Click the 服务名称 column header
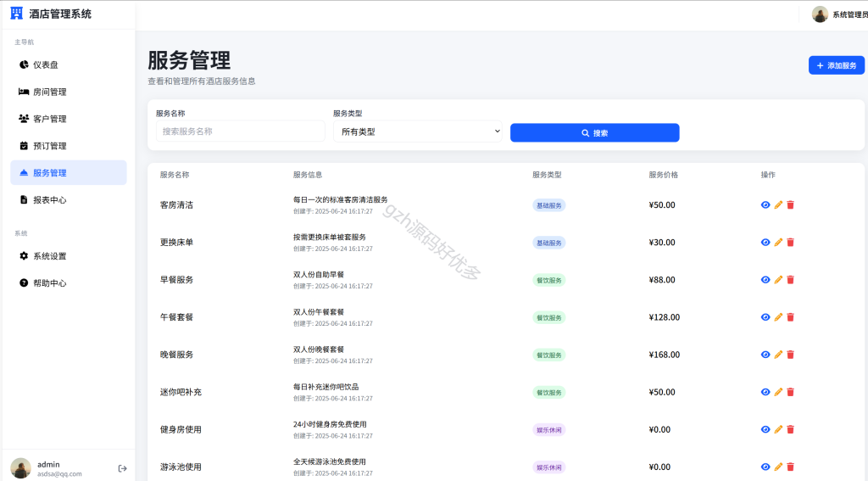The height and width of the screenshot is (481, 868). (175, 175)
